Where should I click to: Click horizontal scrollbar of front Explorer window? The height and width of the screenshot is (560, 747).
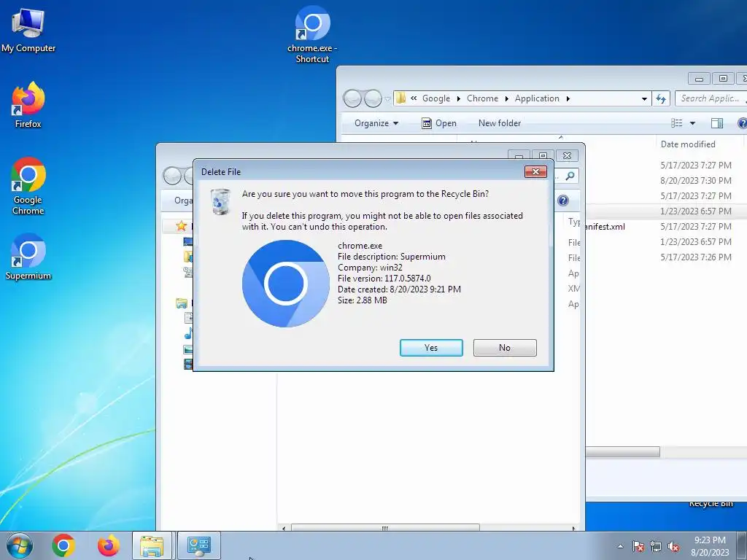tap(385, 528)
